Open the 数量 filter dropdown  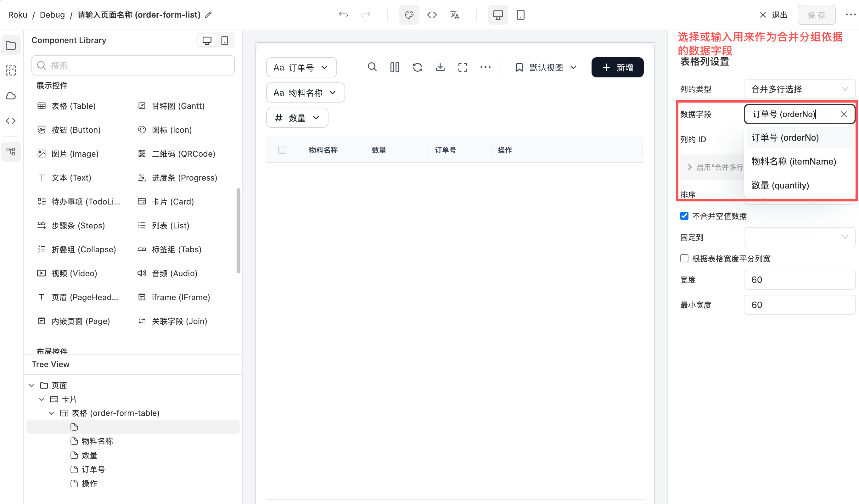tap(297, 118)
